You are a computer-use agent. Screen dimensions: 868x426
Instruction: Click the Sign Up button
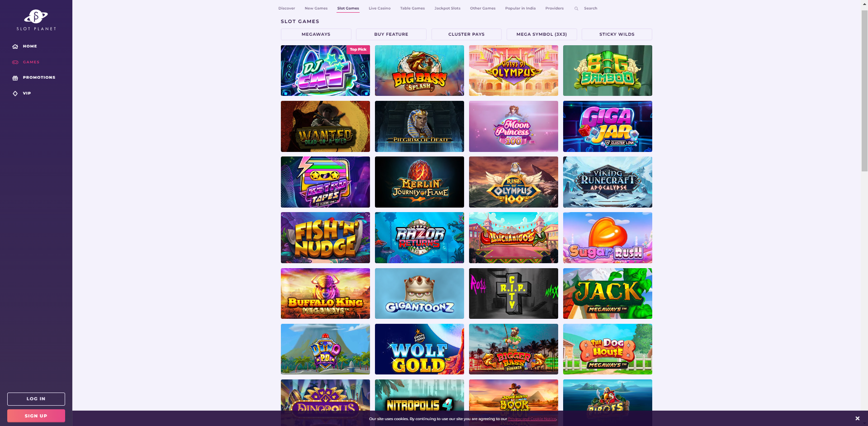tap(36, 416)
